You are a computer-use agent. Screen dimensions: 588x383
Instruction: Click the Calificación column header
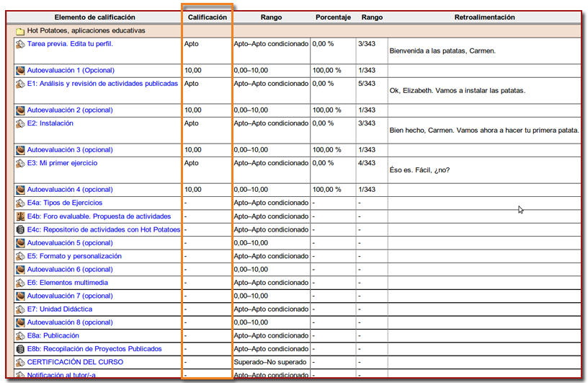(208, 17)
